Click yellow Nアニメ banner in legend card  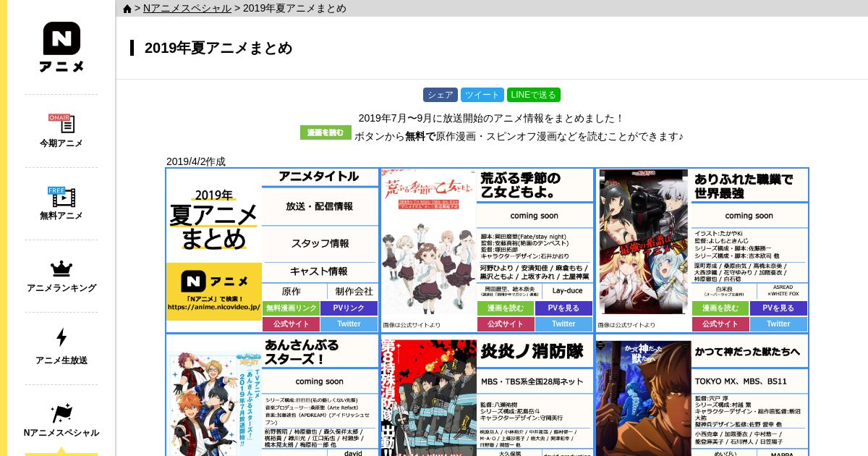[214, 292]
